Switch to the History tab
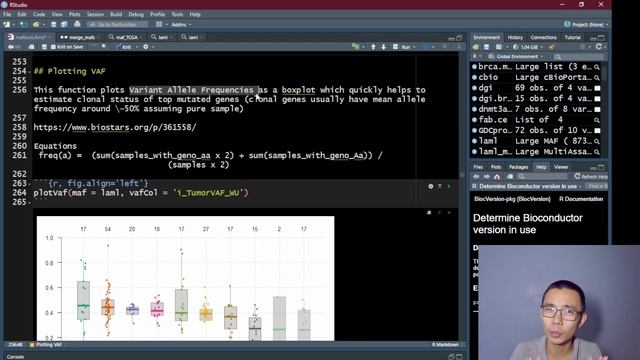Screen dimensions: 640x360 coord(515,38)
